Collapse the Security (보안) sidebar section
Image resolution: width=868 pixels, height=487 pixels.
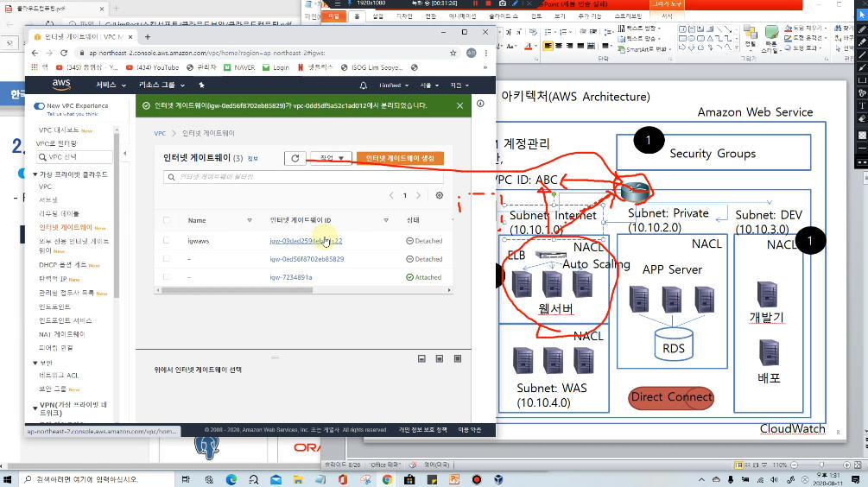click(35, 363)
